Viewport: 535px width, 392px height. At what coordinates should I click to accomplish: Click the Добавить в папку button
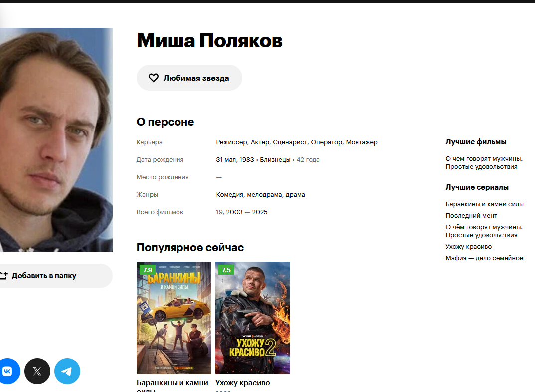[54, 276]
